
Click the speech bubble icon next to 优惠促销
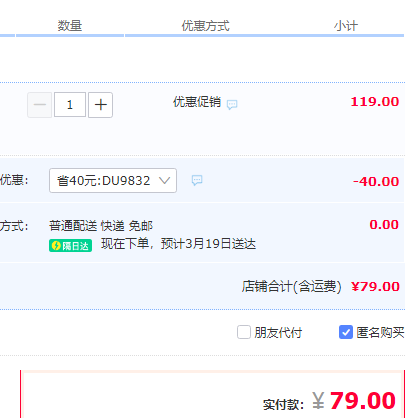point(232,105)
